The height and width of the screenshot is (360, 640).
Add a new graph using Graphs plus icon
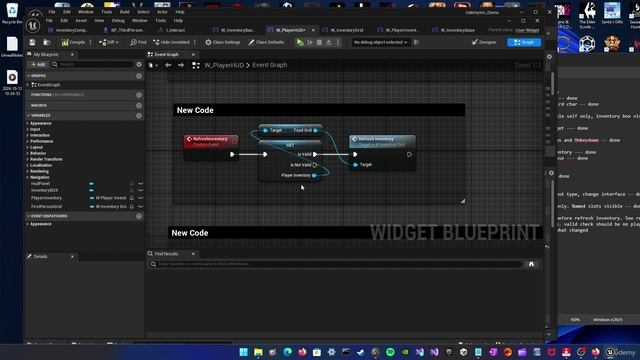click(x=139, y=76)
